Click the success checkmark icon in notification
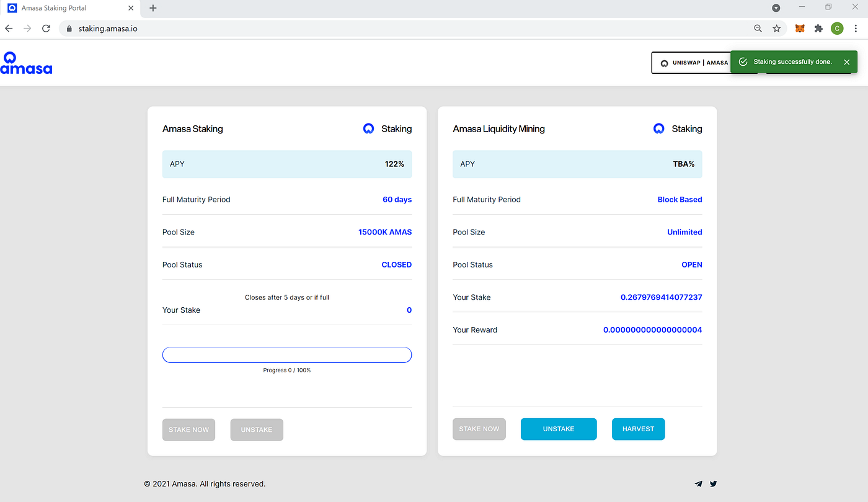868x502 pixels. pyautogui.click(x=743, y=62)
